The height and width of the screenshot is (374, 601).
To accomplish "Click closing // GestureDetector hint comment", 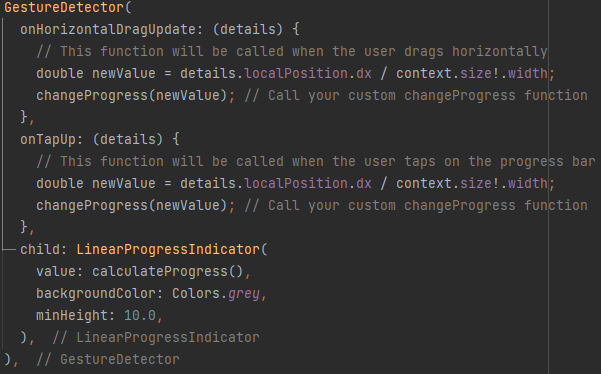I will [108, 360].
